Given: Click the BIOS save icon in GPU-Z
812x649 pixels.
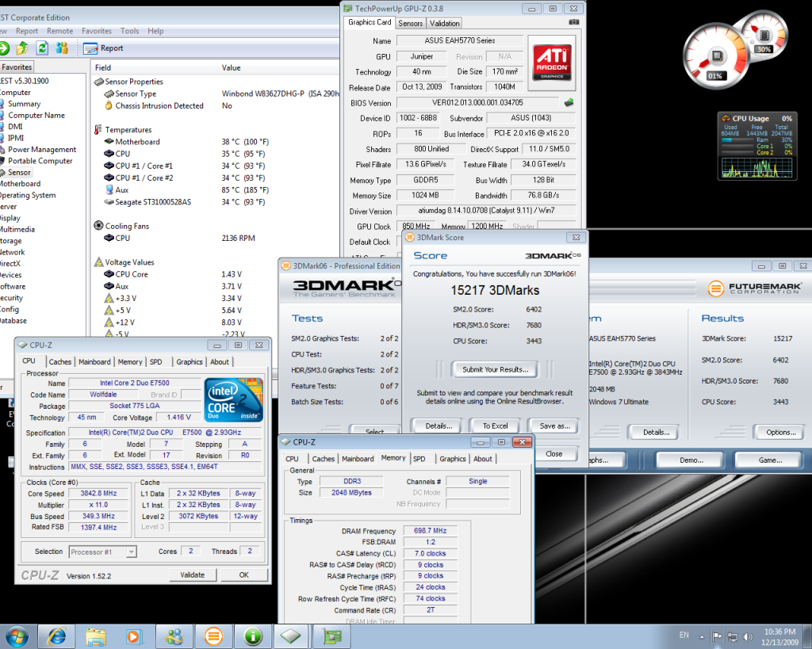Looking at the screenshot, I should pyautogui.click(x=569, y=103).
